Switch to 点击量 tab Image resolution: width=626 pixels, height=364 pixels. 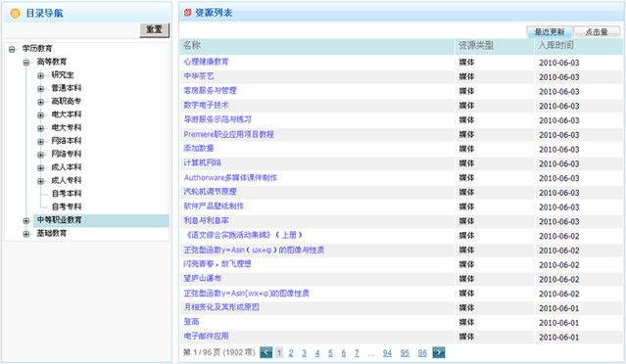point(597,32)
